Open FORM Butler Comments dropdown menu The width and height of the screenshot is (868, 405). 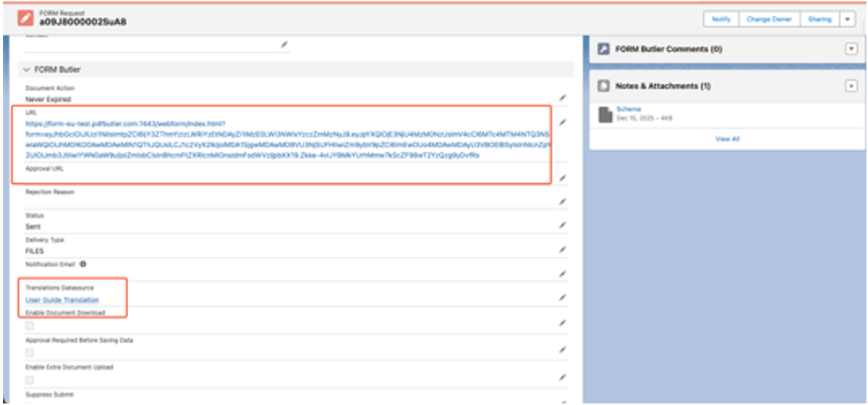point(851,49)
